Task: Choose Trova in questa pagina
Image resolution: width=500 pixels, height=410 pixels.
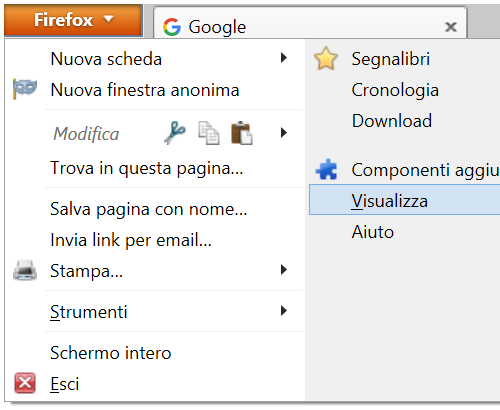Action: 147,168
